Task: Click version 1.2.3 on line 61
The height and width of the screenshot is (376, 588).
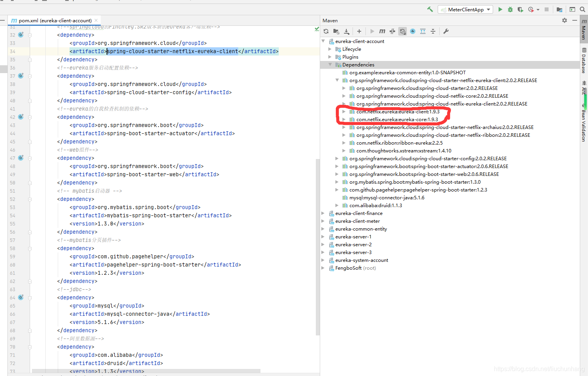Action: 105,273
